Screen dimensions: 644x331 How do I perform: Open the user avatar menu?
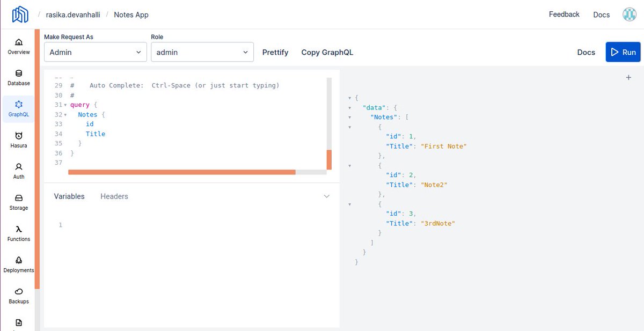point(630,14)
